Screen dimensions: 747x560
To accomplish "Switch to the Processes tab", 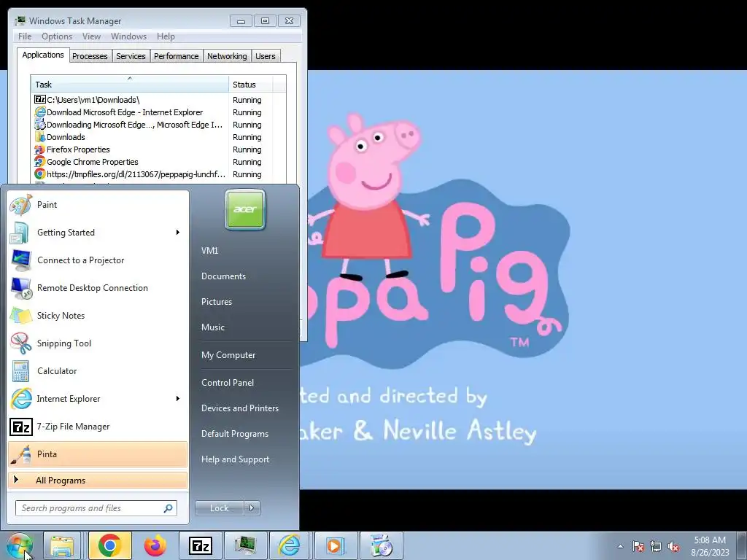I will coord(90,56).
